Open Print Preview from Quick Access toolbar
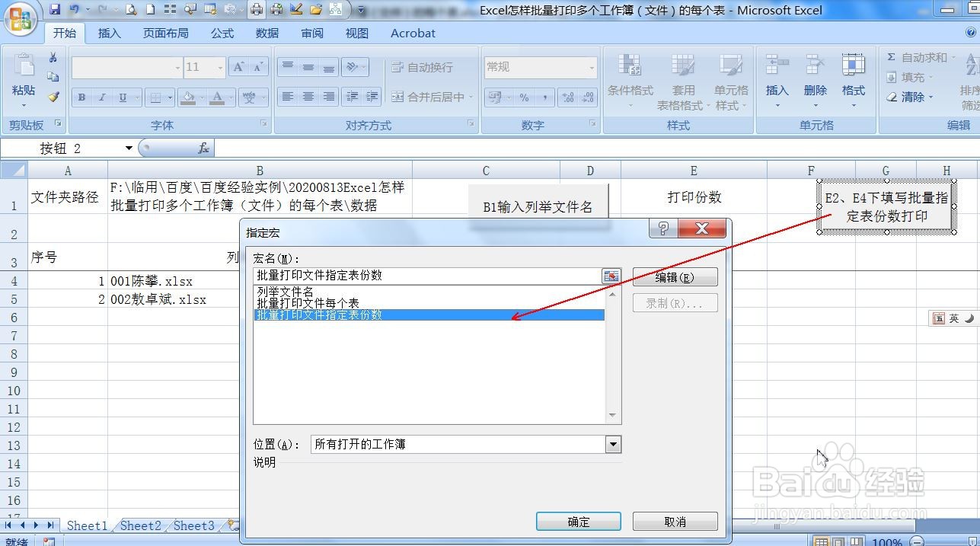 [131, 10]
